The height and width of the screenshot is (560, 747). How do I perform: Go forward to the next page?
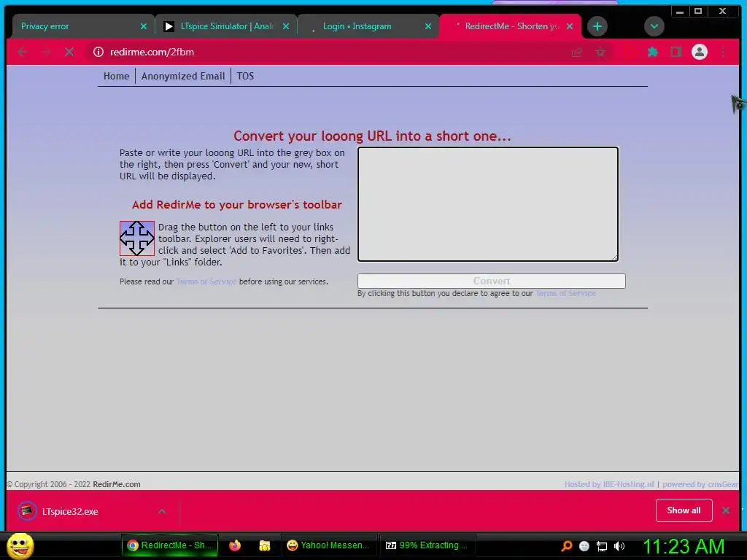pyautogui.click(x=46, y=52)
